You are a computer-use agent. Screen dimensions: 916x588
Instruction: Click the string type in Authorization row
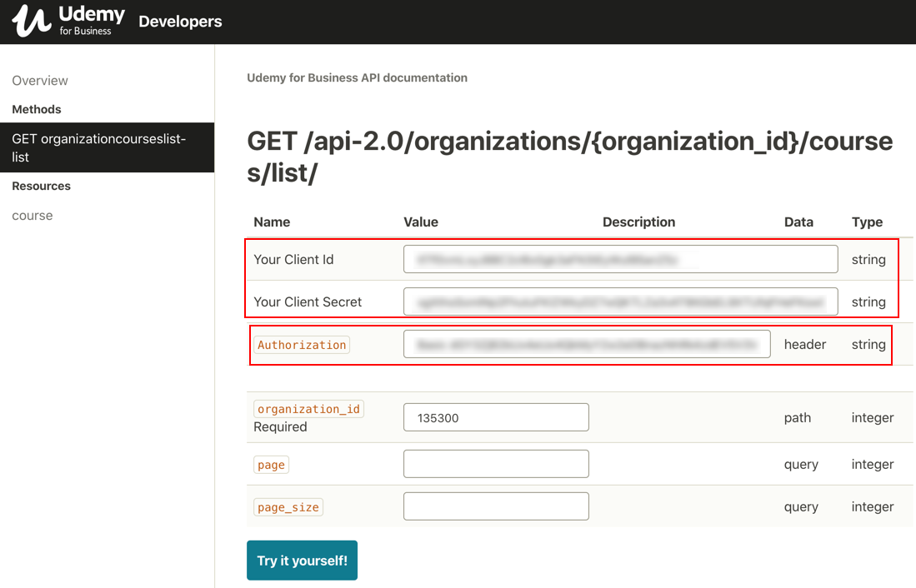coord(868,345)
